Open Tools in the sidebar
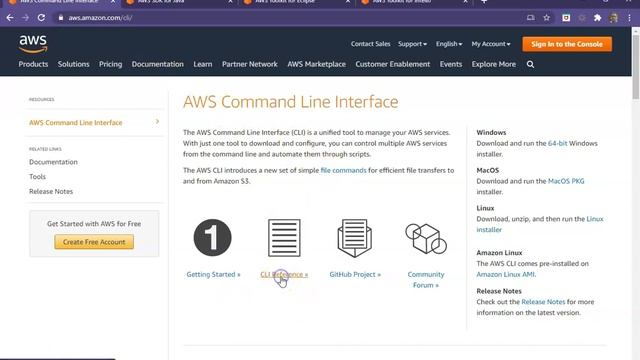The image size is (640, 360). [37, 176]
